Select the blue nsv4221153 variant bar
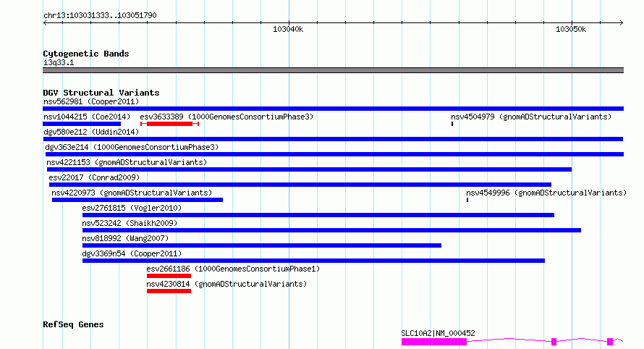This screenshot has width=644, height=349. click(309, 169)
